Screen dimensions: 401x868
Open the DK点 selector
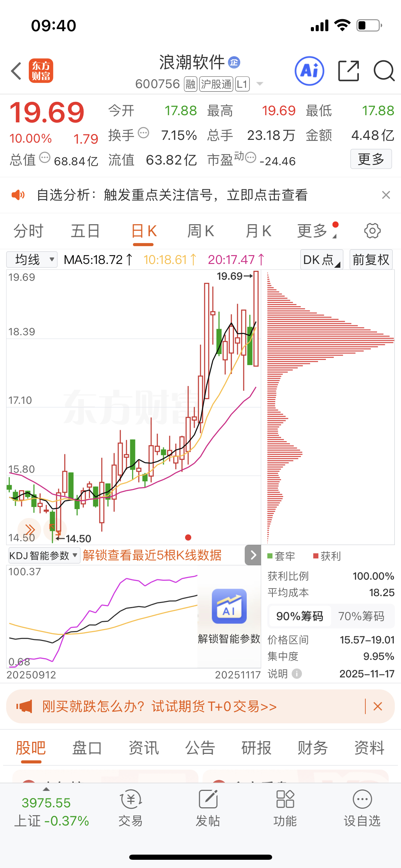pos(321,260)
